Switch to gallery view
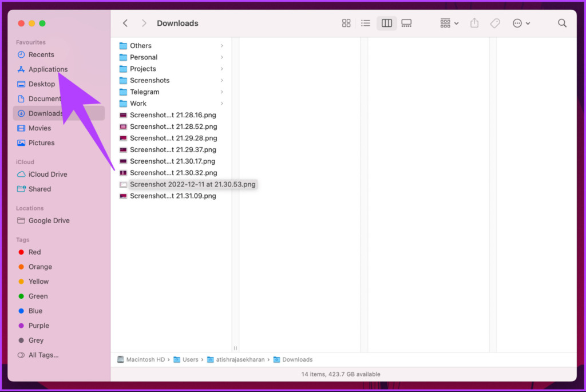Image resolution: width=586 pixels, height=392 pixels. coord(406,23)
